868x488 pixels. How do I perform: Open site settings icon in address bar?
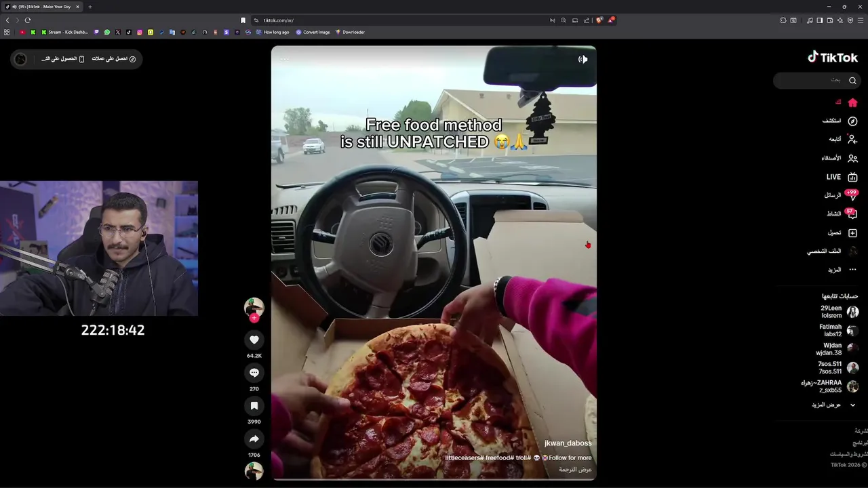pos(256,20)
